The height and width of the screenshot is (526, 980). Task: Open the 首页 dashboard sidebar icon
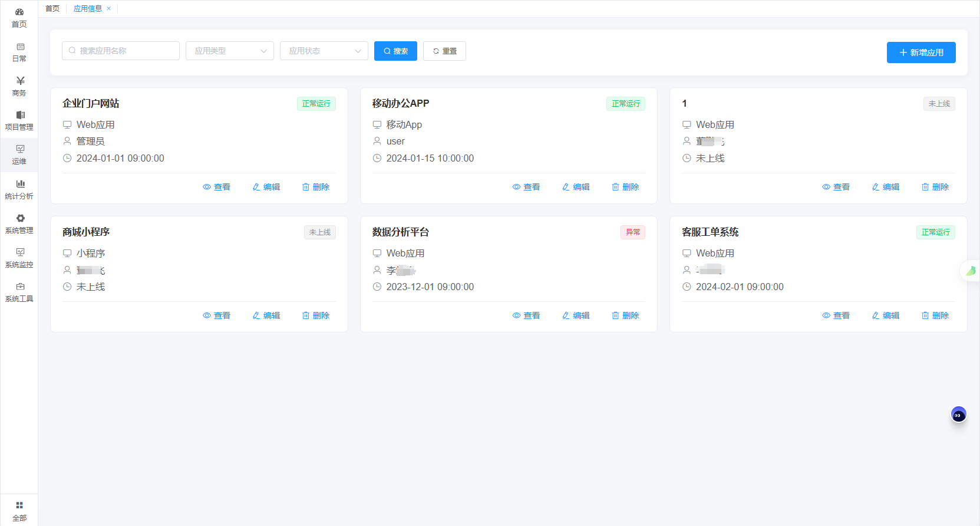pos(19,18)
